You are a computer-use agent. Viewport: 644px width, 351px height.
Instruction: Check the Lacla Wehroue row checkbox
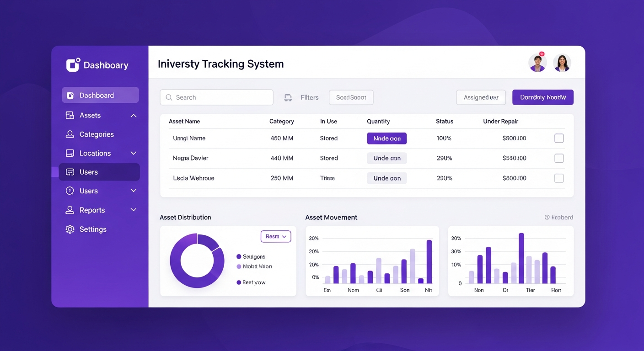558,178
